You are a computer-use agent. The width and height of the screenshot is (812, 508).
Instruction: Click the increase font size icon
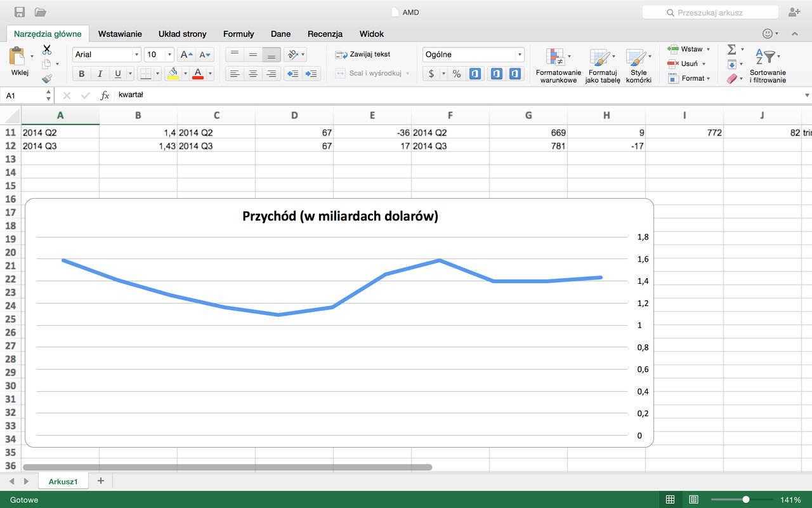coord(186,55)
